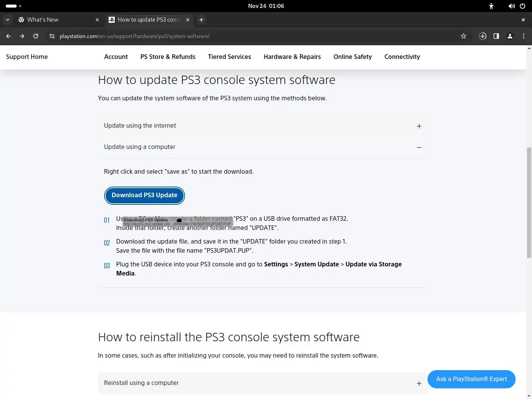Open the PS Store & Refunds menu
The image size is (532, 399).
click(x=168, y=57)
